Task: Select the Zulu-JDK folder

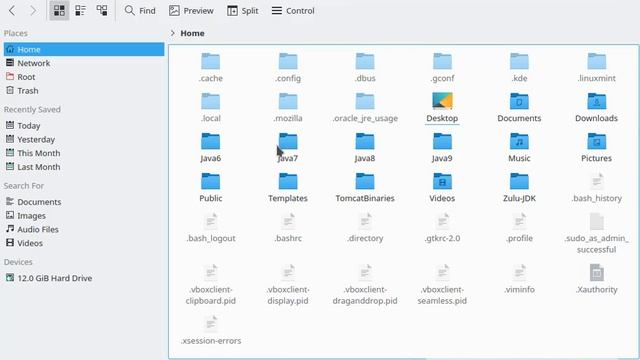Action: [x=519, y=187]
